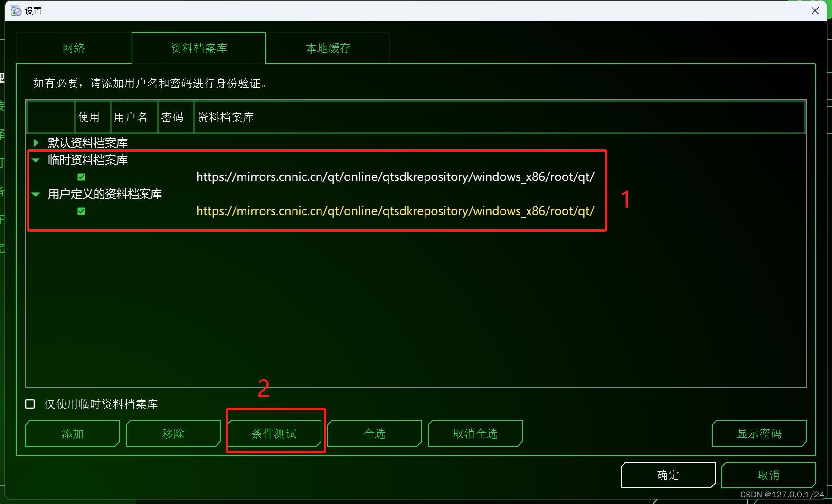Close the 设置 window
This screenshot has width=832, height=504.
click(815, 10)
